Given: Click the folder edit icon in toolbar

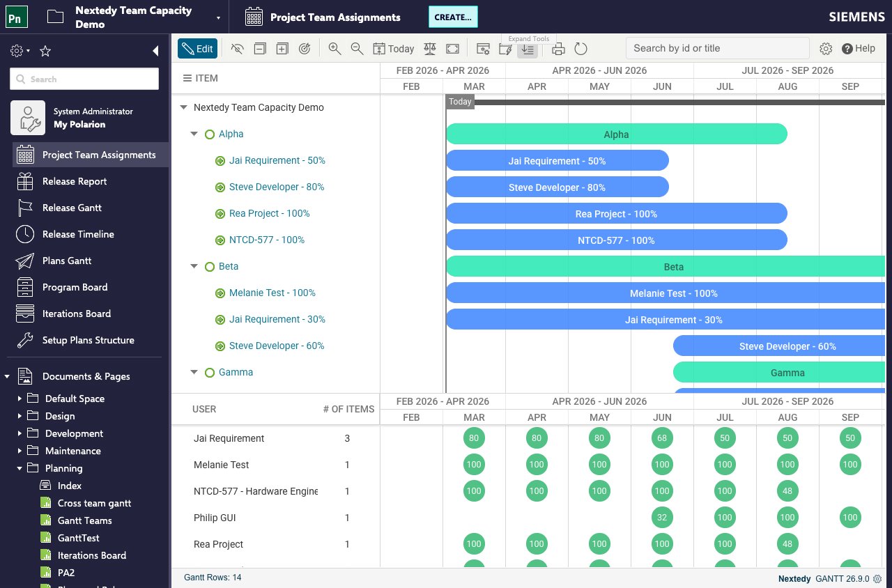Looking at the screenshot, I should (505, 49).
